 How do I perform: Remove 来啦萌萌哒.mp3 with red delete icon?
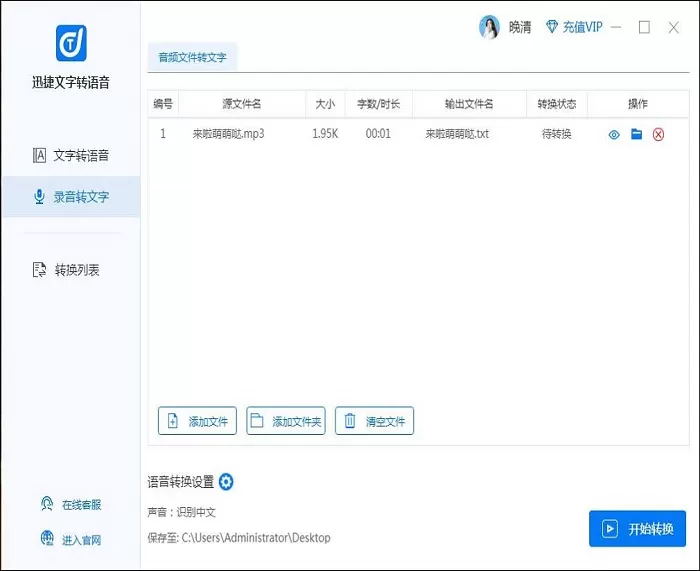coord(658,134)
